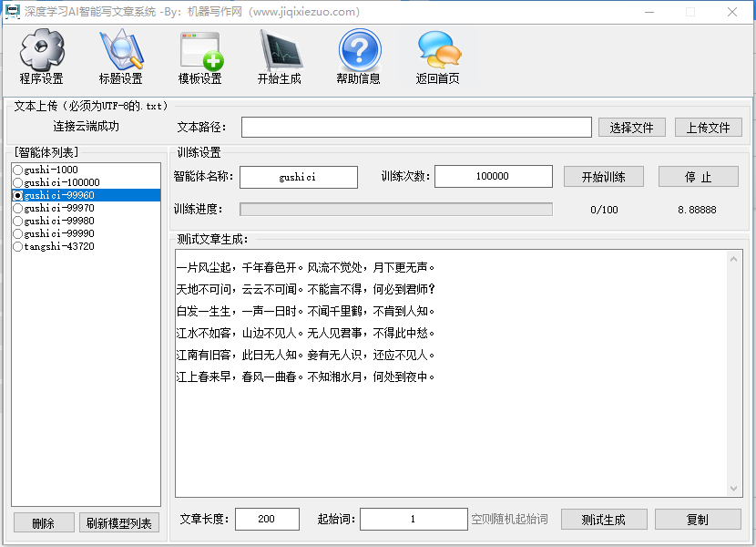Click the 上传文件 upload button

(708, 128)
